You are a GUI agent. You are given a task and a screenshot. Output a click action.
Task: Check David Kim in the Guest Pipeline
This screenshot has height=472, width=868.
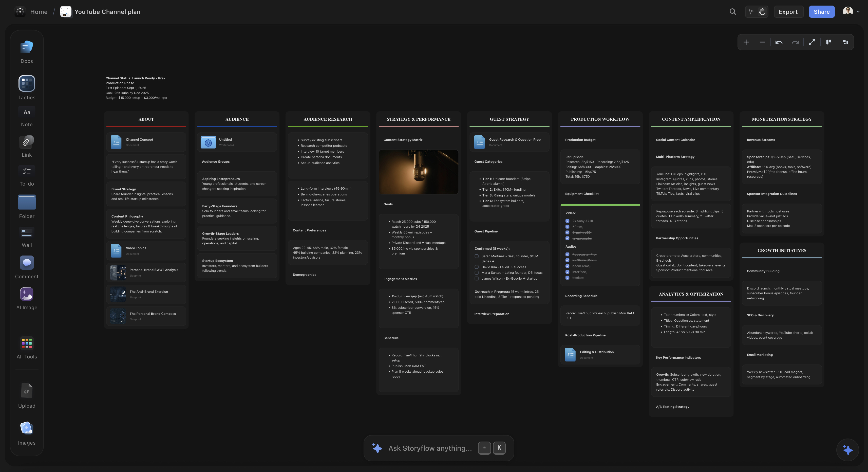[477, 267]
